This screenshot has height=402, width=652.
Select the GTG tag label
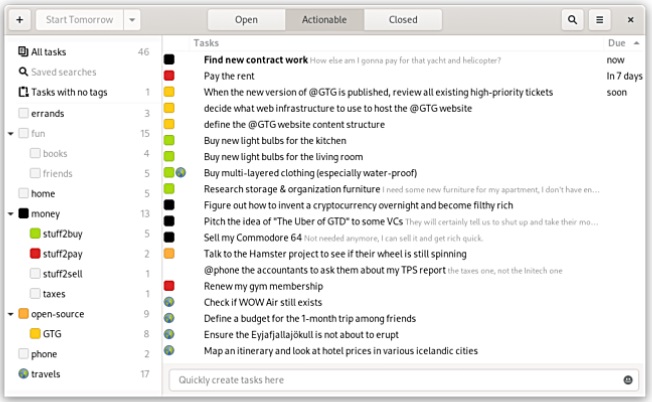[52, 333]
